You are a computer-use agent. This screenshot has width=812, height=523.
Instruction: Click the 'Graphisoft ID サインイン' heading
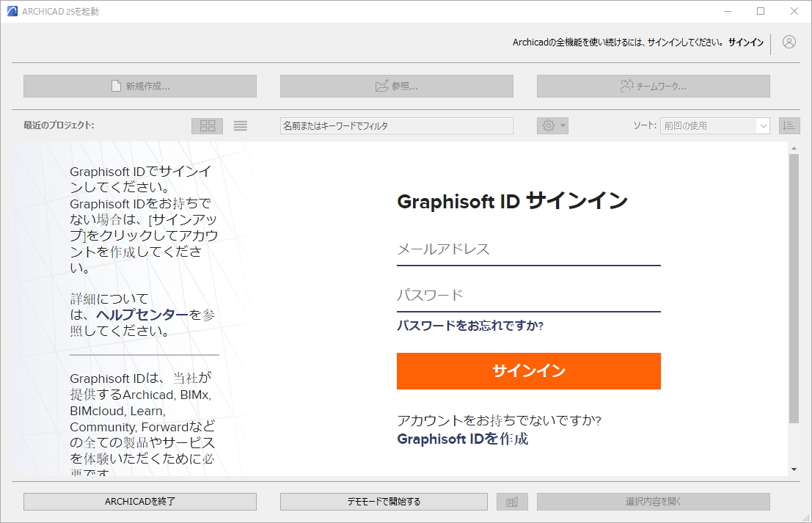[512, 201]
